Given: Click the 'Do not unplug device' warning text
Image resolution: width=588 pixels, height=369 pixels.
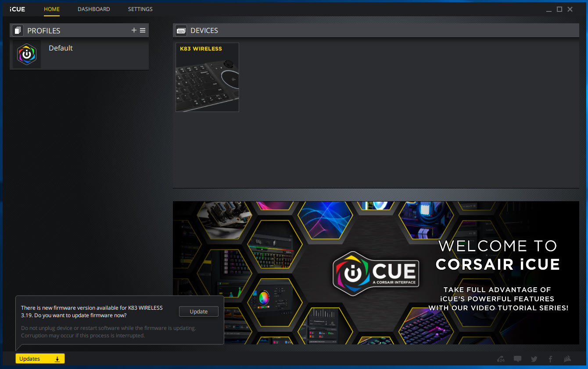Looking at the screenshot, I should click(109, 332).
